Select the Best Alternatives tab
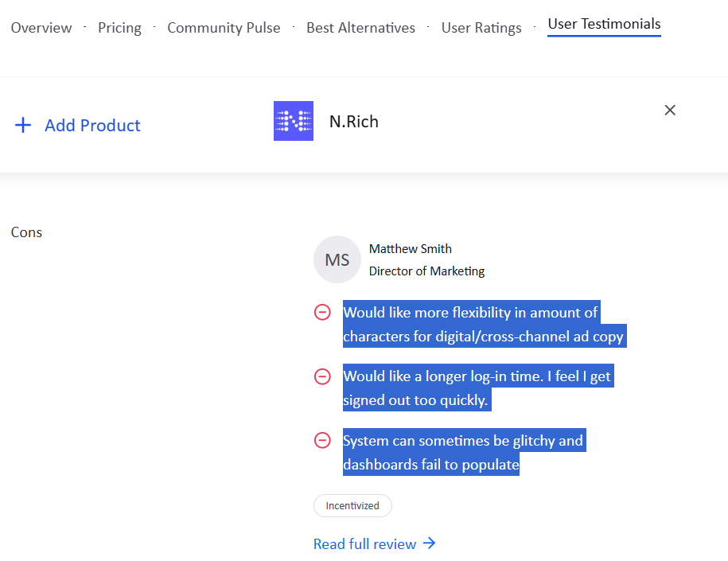Screen dimensions: 728x561 tap(360, 28)
